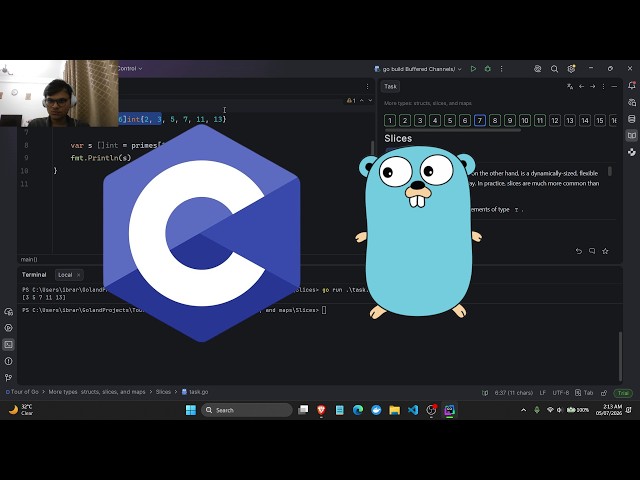This screenshot has height=480, width=640.
Task: Click the terminal vertical scrollbar
Action: (x=620, y=356)
